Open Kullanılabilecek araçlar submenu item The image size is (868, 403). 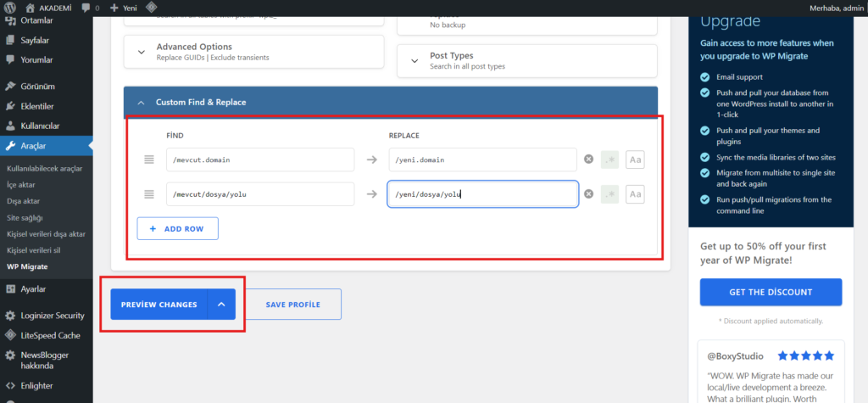(44, 168)
